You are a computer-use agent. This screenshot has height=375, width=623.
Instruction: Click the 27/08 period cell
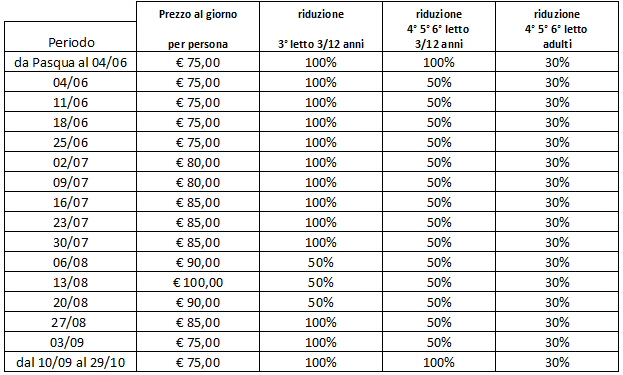[x=70, y=322]
